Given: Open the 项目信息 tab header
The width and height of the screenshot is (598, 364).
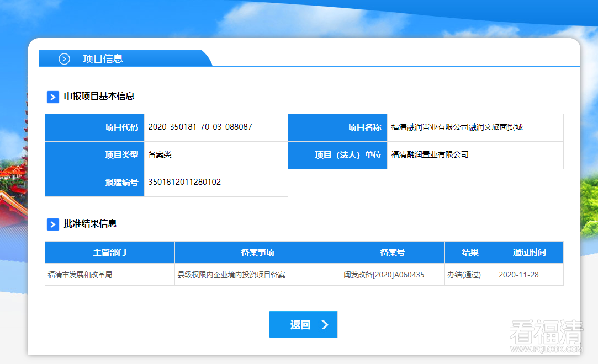Looking at the screenshot, I should coord(126,58).
